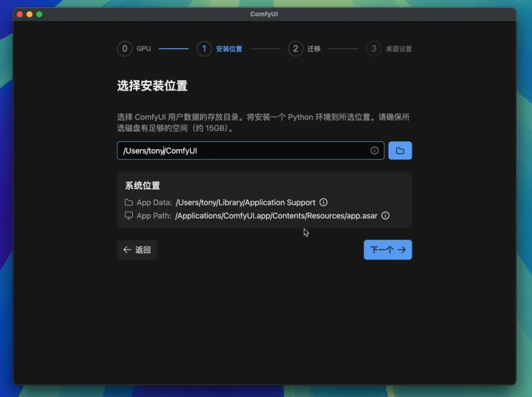Click the 系统位置 heading

tap(142, 186)
